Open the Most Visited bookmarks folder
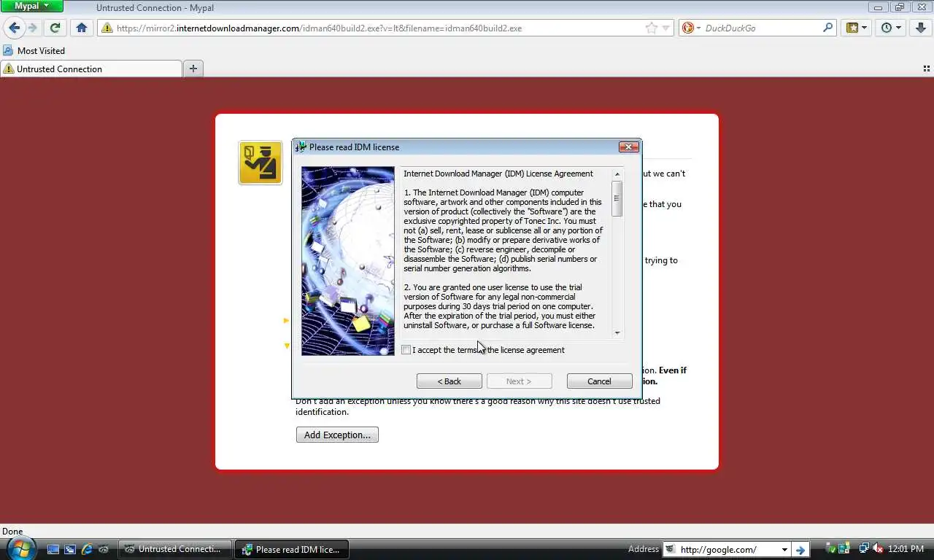Screen dimensions: 934x560 tap(34, 50)
